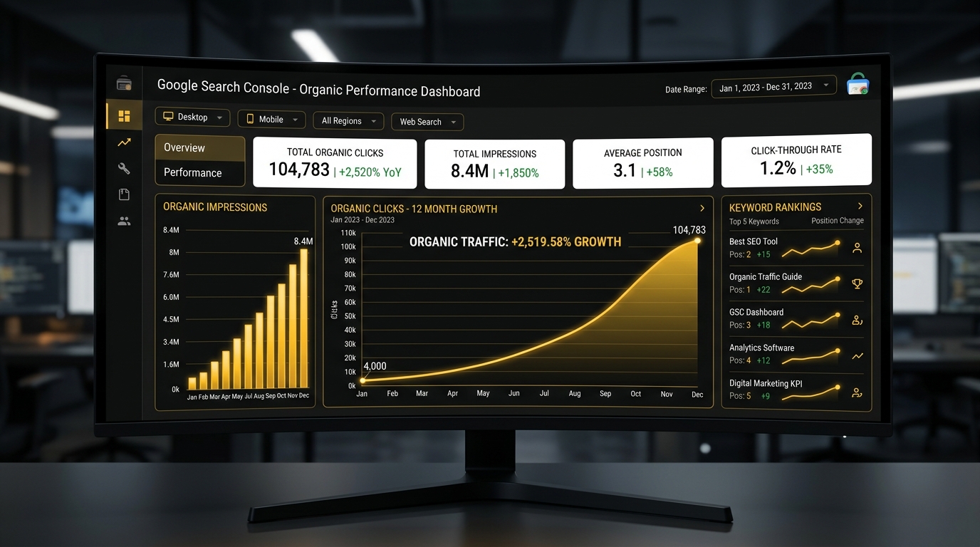980x547 pixels.
Task: Click the Organic Impressions panel title
Action: coord(215,207)
